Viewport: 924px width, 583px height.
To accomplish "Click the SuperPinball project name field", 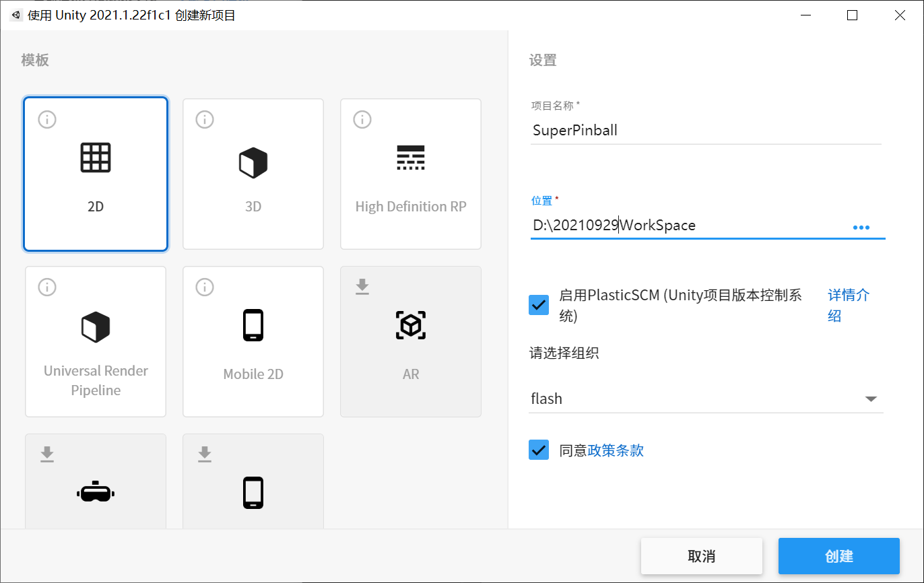I will [706, 131].
